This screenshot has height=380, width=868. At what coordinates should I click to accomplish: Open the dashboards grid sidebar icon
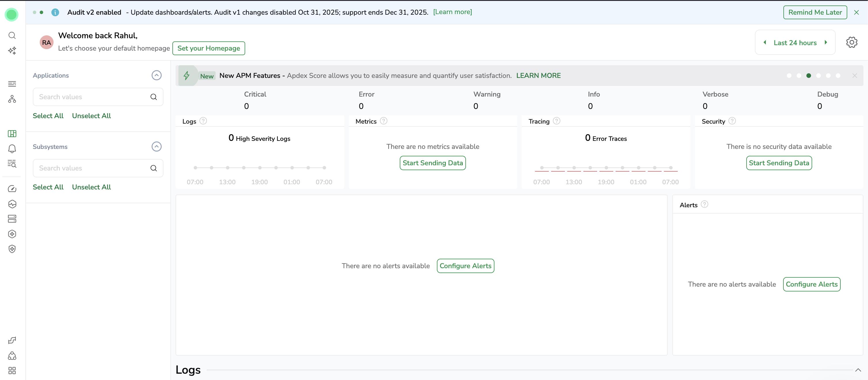(12, 134)
